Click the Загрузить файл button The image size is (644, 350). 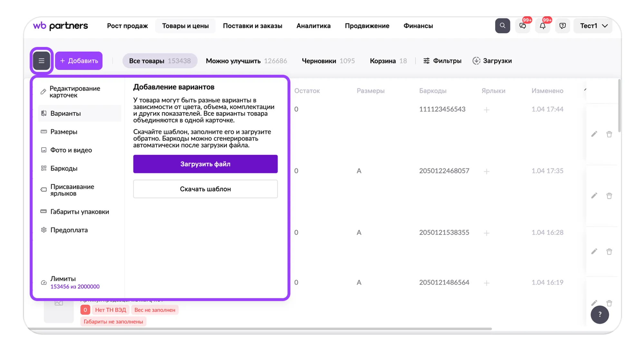point(205,164)
